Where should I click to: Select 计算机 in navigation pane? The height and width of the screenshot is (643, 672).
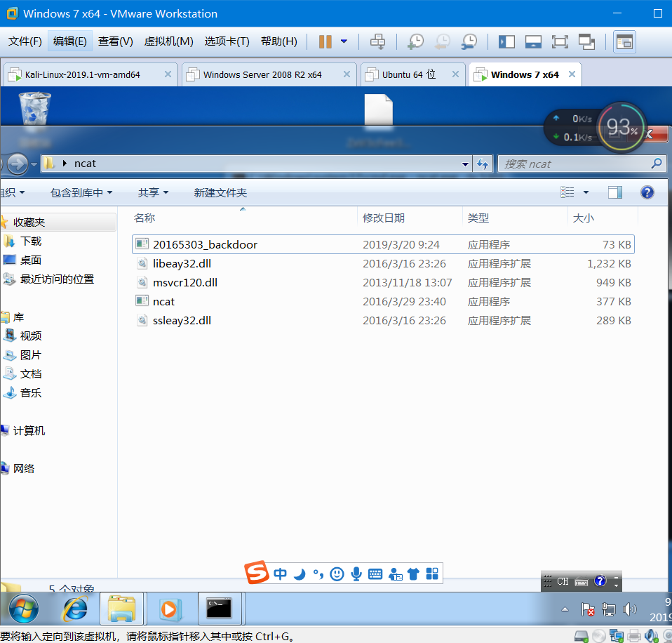point(28,431)
